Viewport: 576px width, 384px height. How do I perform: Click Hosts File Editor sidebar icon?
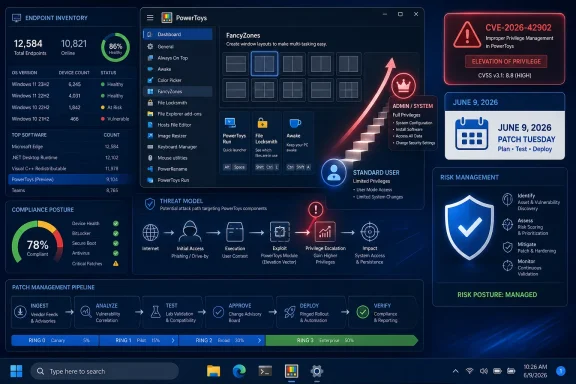pos(150,125)
